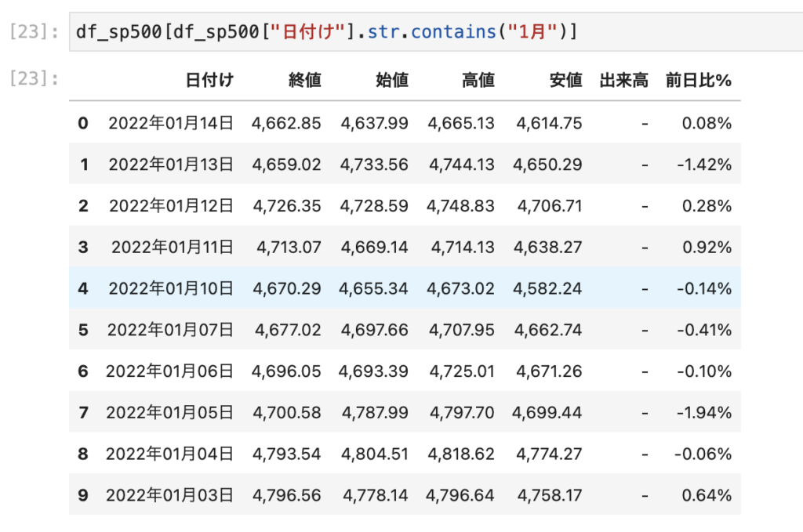The width and height of the screenshot is (803, 532).
Task: Click low value 4,758.17
Action: pyautogui.click(x=550, y=496)
